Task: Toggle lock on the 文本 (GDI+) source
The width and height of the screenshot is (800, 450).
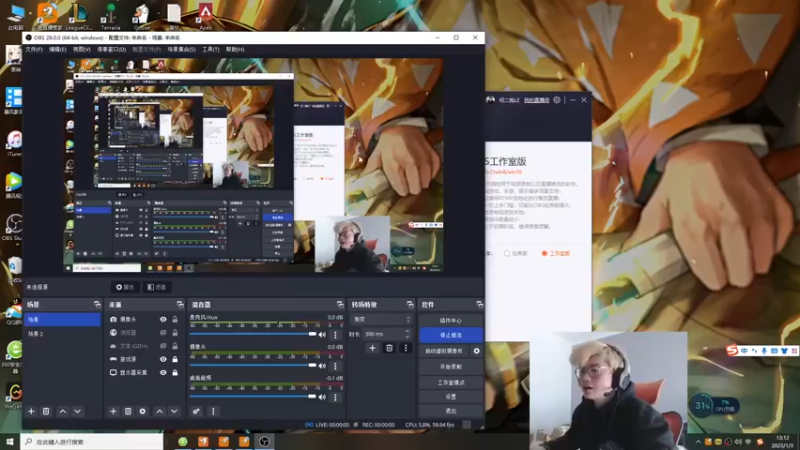Action: click(x=175, y=346)
